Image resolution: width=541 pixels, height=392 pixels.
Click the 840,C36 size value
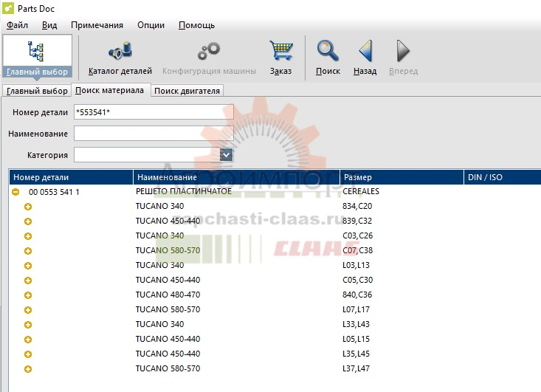coord(357,295)
